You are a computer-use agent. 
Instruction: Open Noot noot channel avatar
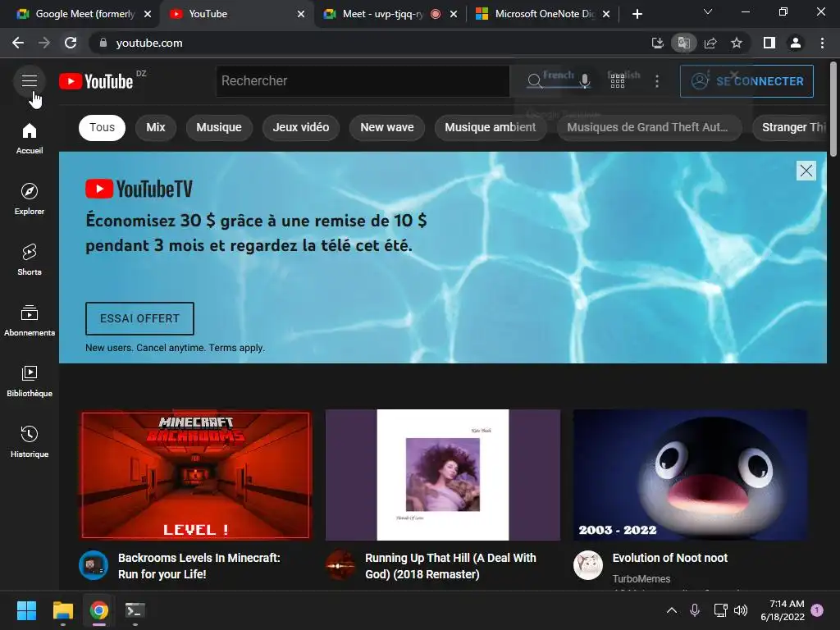pos(587,565)
